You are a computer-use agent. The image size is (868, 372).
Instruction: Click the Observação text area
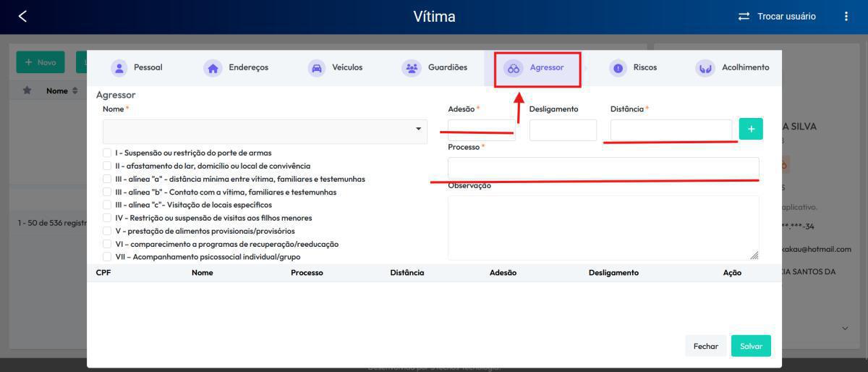click(603, 227)
